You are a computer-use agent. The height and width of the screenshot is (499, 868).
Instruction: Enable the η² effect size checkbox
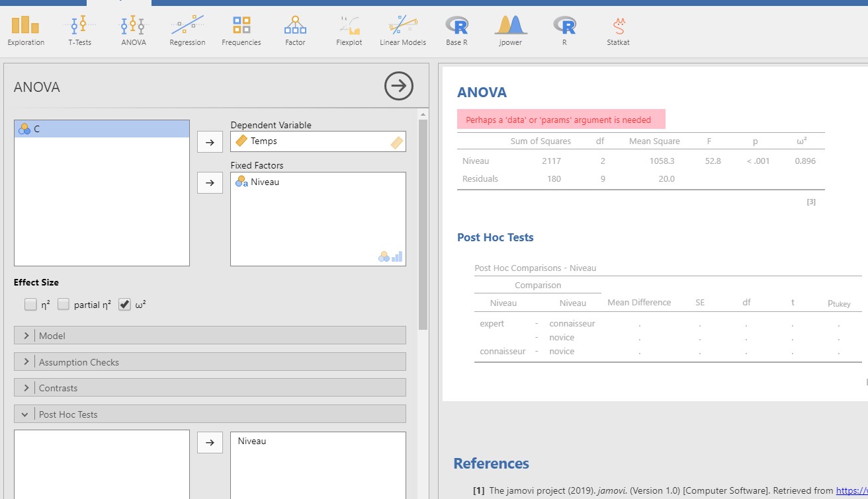(x=30, y=305)
